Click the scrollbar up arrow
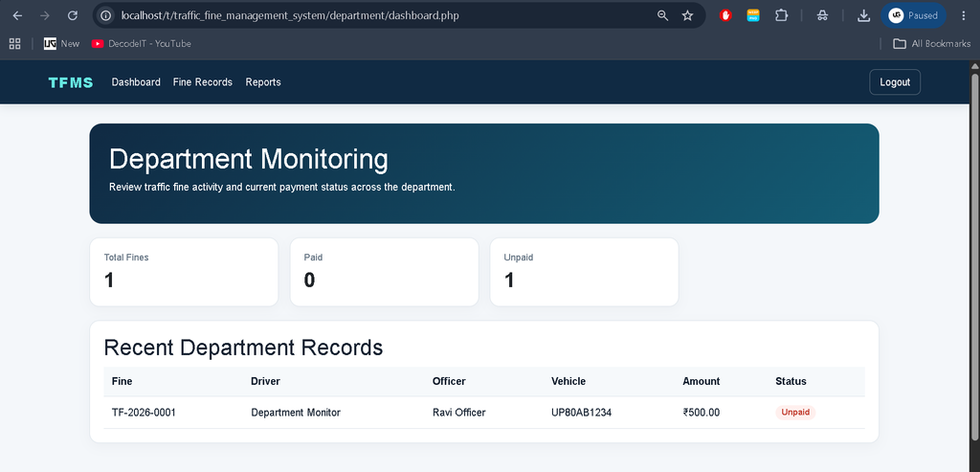This screenshot has height=472, width=980. click(974, 66)
